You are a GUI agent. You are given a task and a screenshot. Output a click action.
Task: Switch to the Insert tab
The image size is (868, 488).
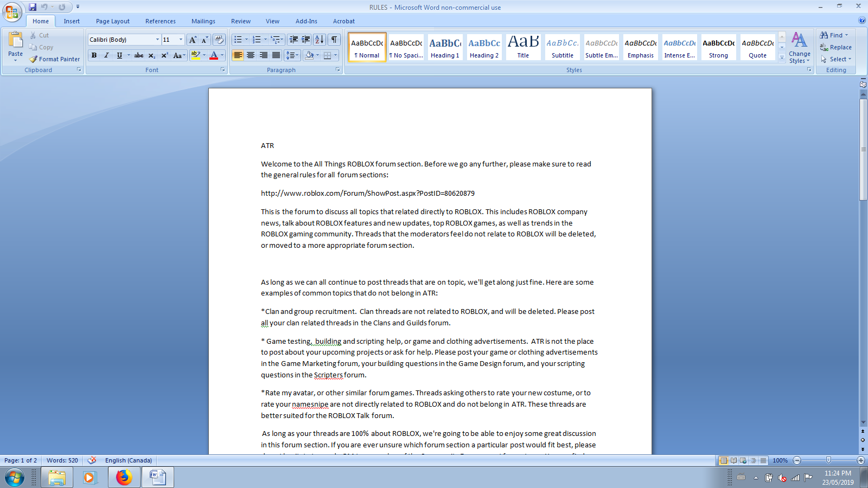coord(72,21)
